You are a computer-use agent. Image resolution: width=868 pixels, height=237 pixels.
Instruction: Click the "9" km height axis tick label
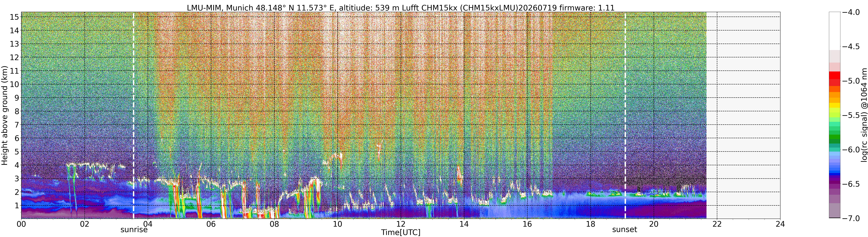(17, 98)
